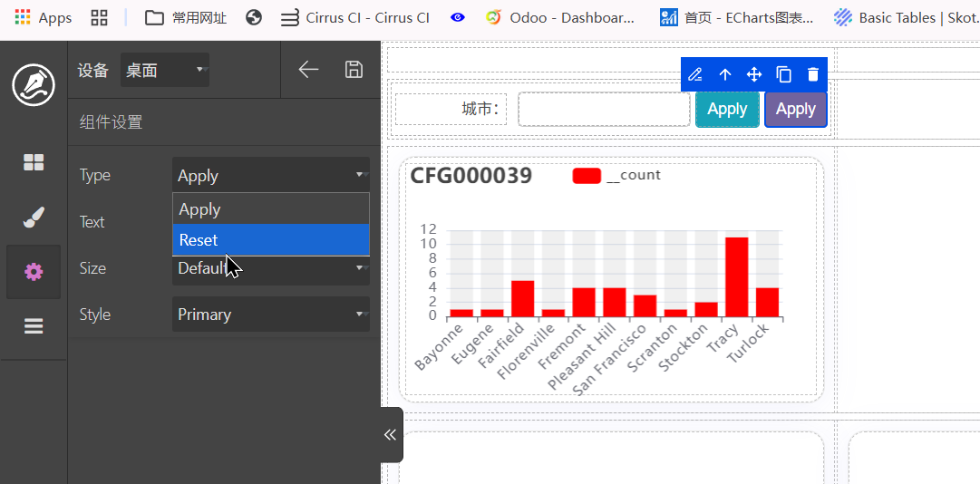Click the drag-move cross icon

tap(754, 74)
